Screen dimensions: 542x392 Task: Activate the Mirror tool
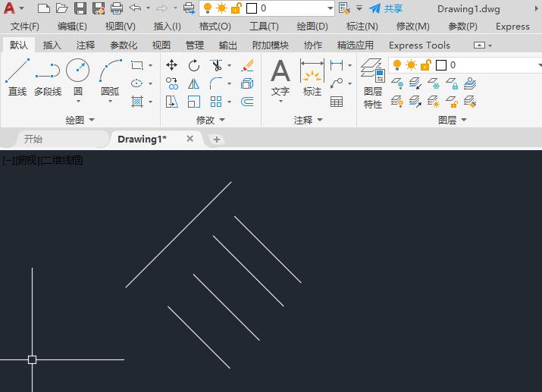point(194,83)
